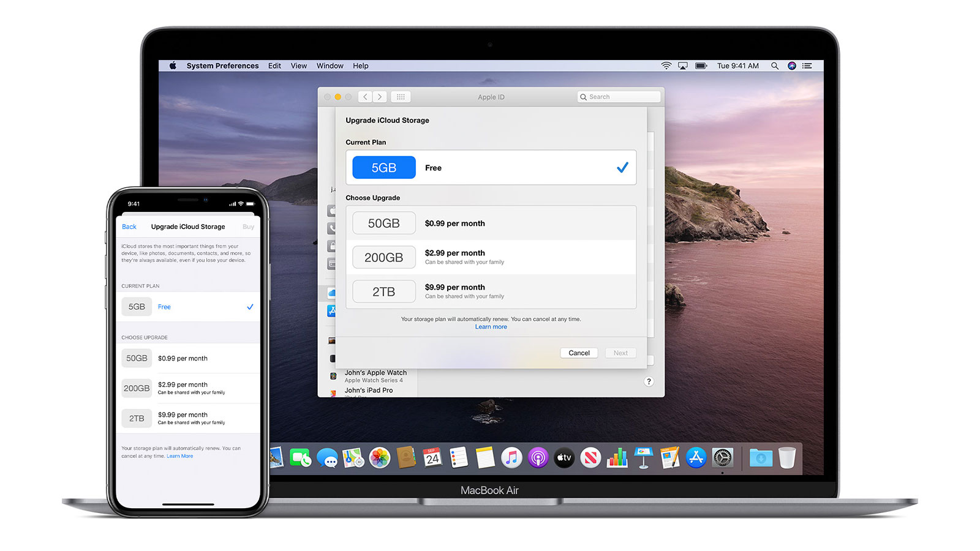980x551 pixels.
Task: Open the Window menu
Action: 330,66
